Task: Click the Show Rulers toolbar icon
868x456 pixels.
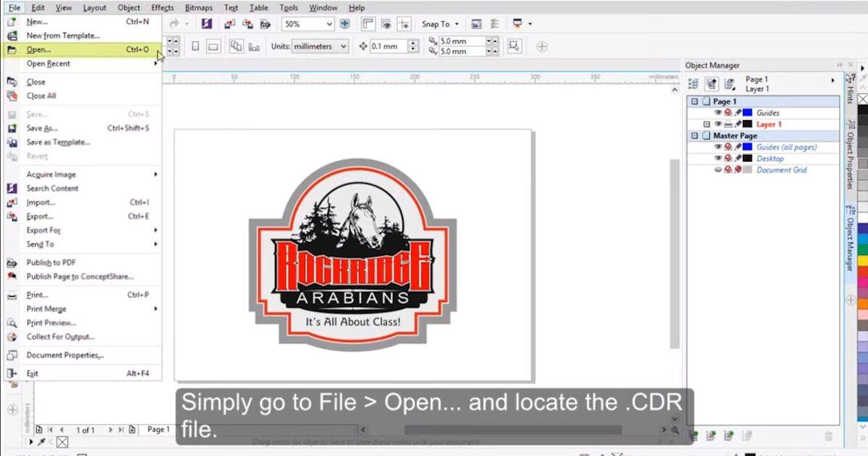Action: 368,24
